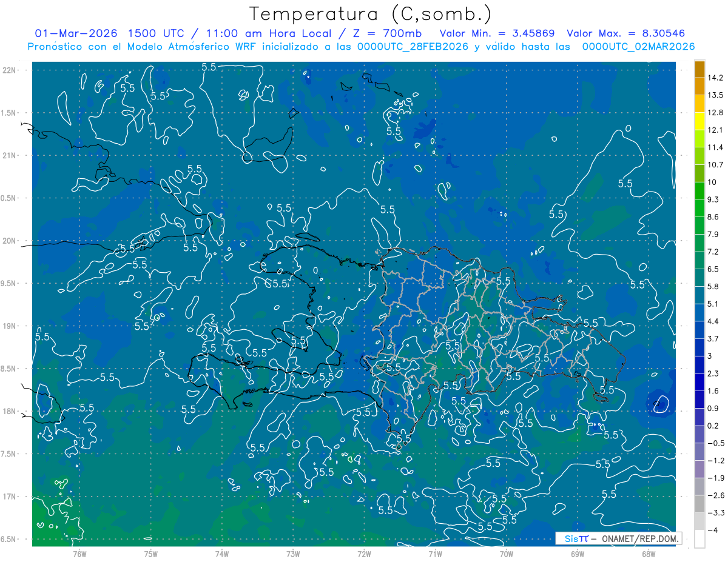Viewport: 728px width, 562px height.
Task: Pick the blue swatch between 4.4 and 5.1
Action: tap(699, 313)
